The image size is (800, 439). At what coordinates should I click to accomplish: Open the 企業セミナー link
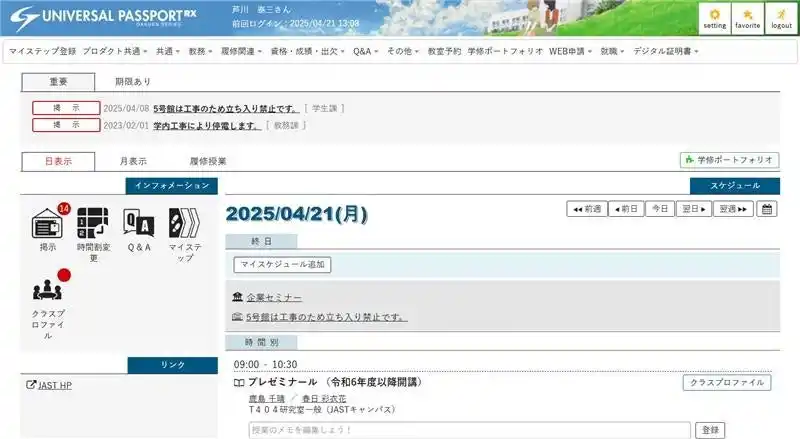[x=274, y=298]
